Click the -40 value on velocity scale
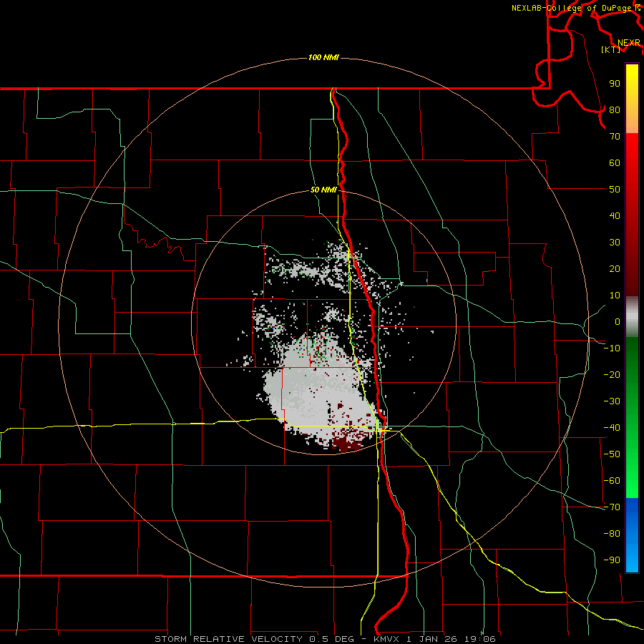 point(612,428)
